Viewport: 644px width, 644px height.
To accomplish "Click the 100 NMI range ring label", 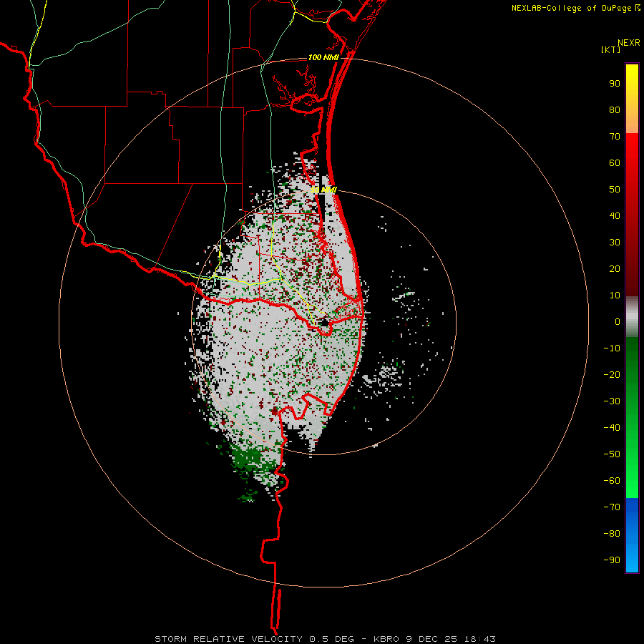I will (x=323, y=57).
